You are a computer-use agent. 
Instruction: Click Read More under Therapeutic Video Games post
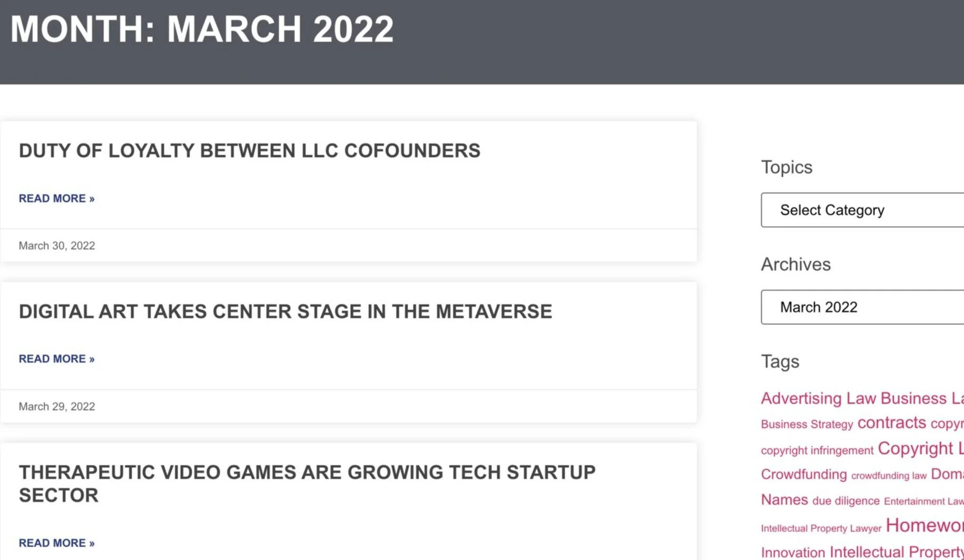[x=56, y=543]
